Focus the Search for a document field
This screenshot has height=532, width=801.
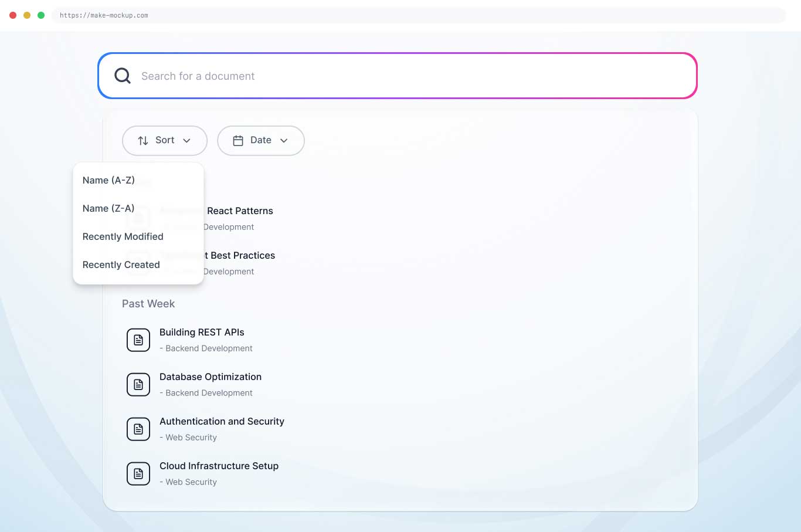point(398,76)
